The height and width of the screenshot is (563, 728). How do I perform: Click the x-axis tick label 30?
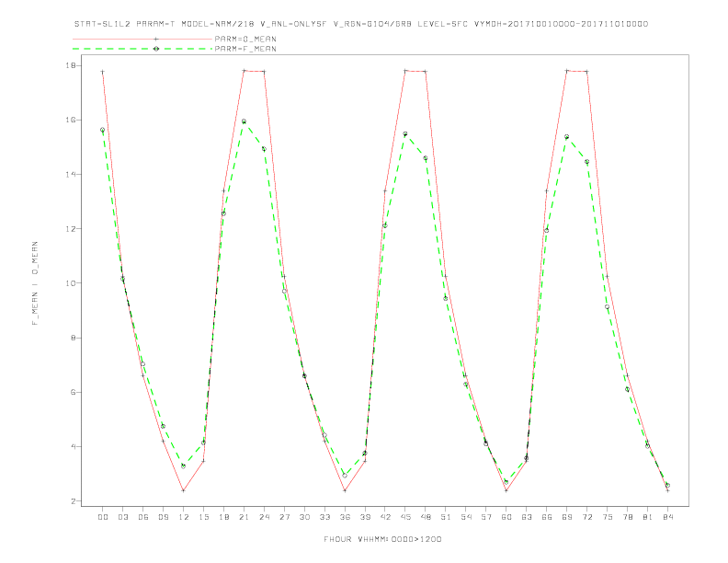point(304,517)
